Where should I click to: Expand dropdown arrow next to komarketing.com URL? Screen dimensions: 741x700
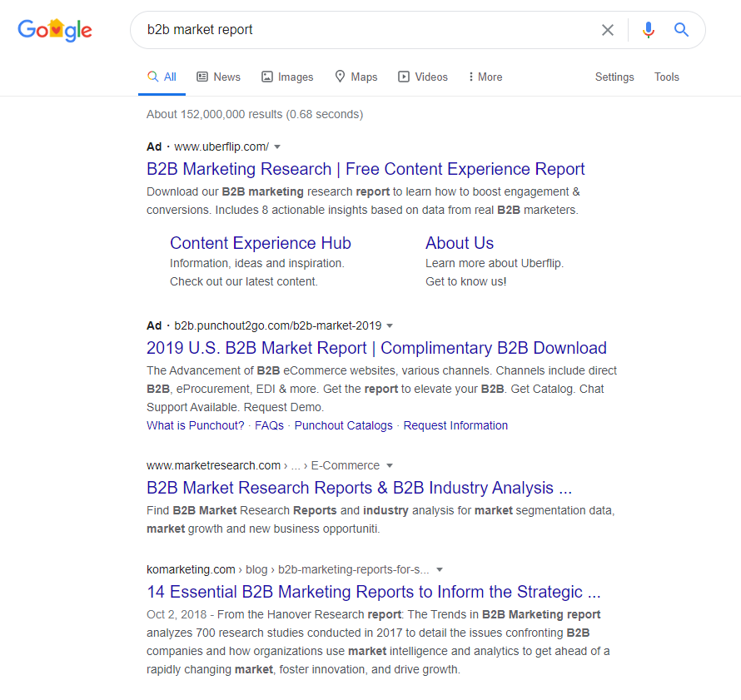point(440,569)
